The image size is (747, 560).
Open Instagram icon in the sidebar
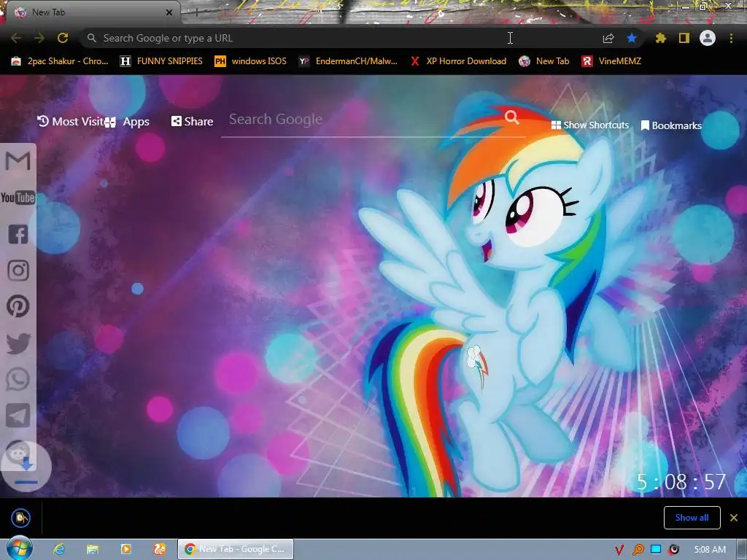18,271
